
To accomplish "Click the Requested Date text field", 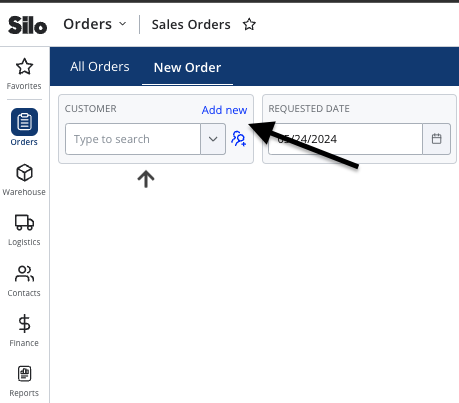I will coord(346,139).
